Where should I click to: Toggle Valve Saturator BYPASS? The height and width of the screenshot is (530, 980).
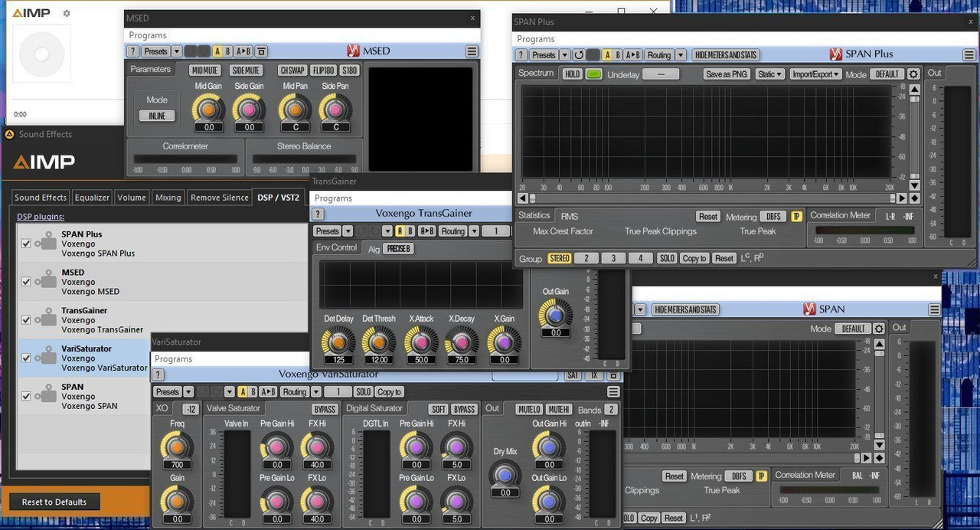(x=325, y=409)
